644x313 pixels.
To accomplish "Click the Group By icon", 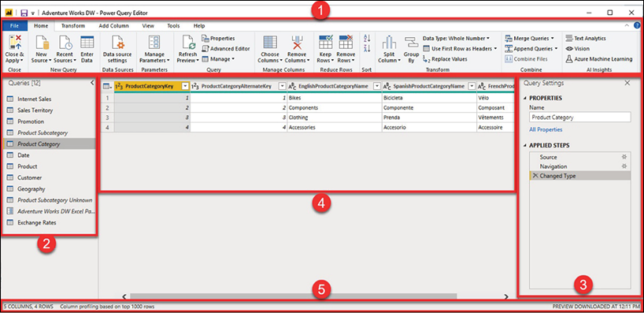I will click(411, 43).
